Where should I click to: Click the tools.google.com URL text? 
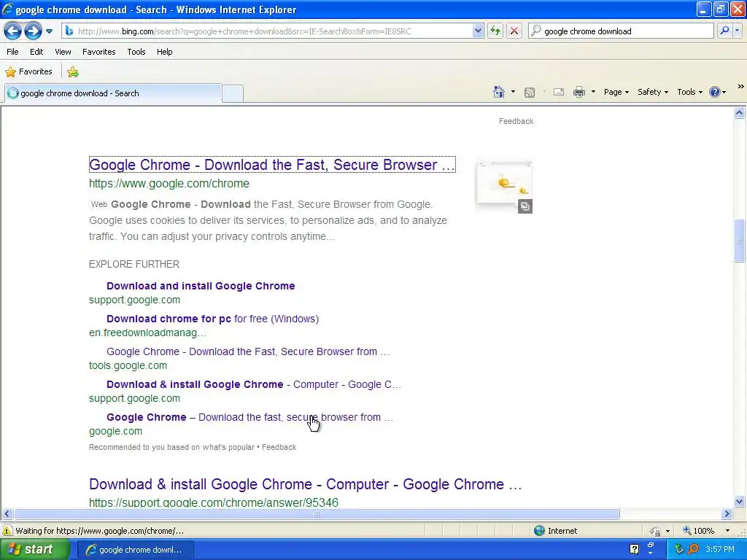pyautogui.click(x=128, y=366)
